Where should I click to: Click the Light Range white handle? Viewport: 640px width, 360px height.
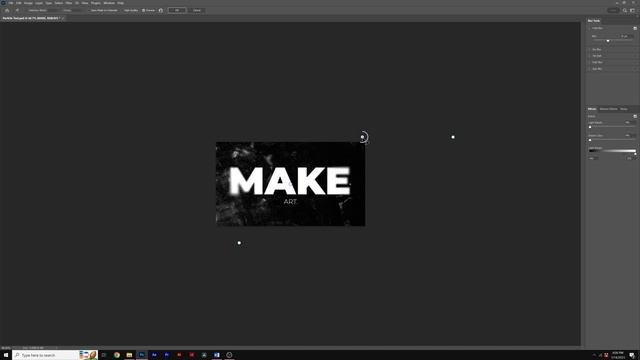(635, 154)
